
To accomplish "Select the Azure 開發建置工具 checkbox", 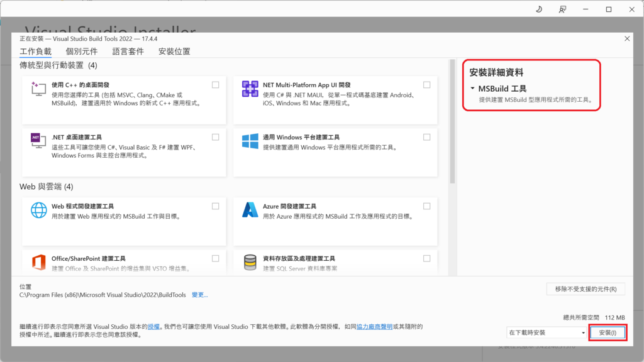I will (427, 206).
